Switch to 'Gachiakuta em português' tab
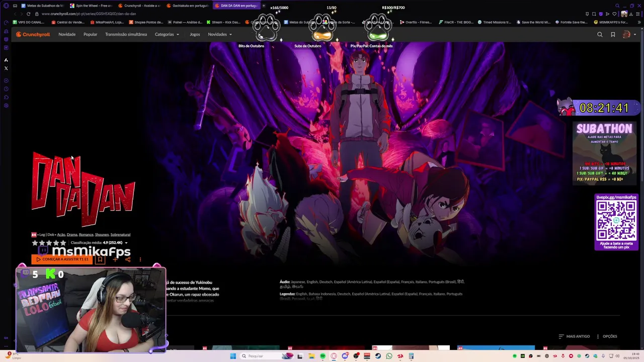 187,6
